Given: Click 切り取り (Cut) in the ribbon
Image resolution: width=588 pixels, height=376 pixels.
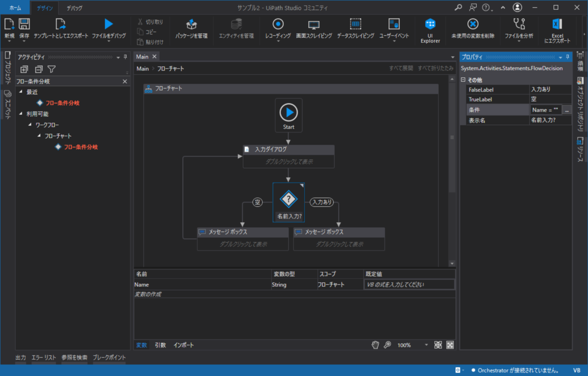Looking at the screenshot, I should (x=150, y=22).
